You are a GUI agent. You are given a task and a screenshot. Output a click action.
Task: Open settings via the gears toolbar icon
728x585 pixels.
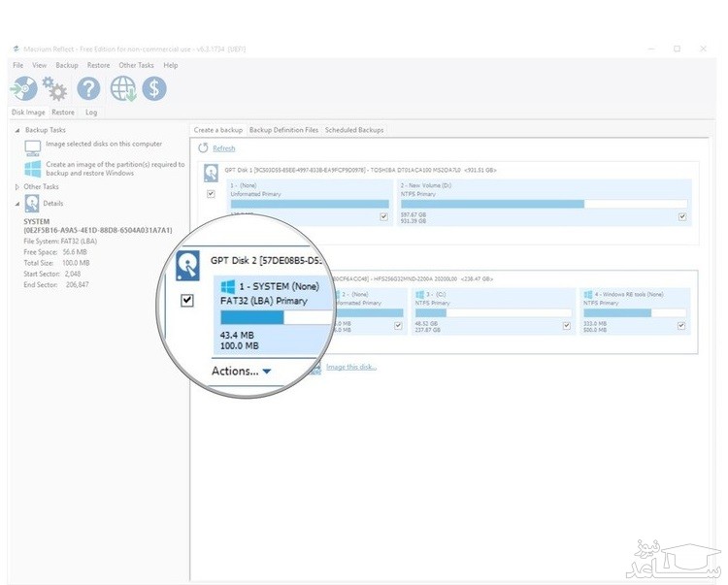pyautogui.click(x=55, y=89)
